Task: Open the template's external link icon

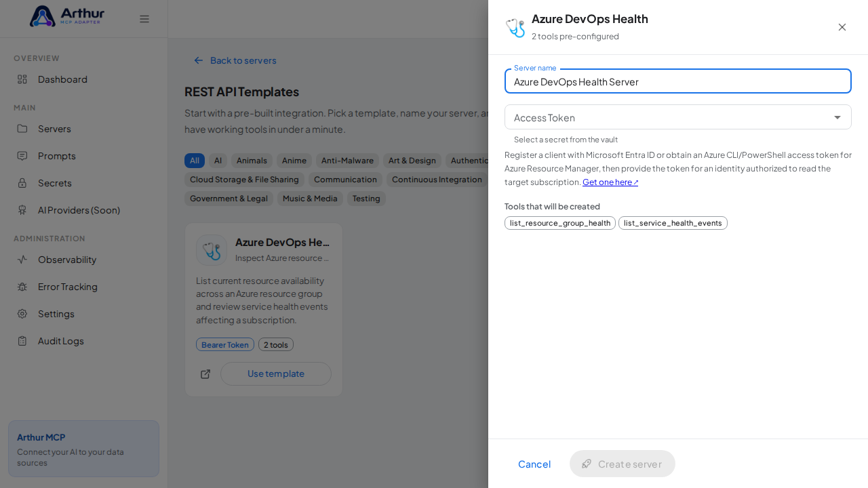Action: click(x=205, y=374)
